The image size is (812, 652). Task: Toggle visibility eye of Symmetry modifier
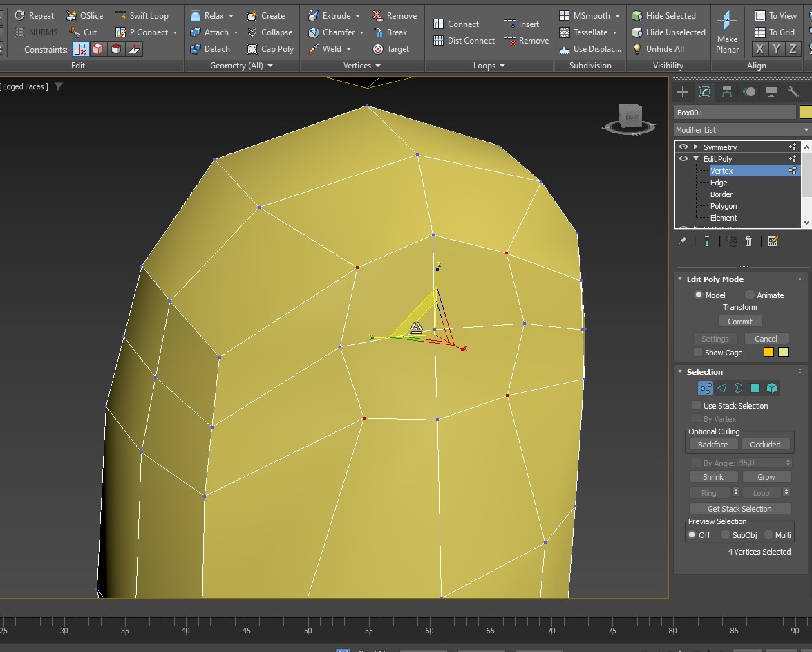[683, 147]
